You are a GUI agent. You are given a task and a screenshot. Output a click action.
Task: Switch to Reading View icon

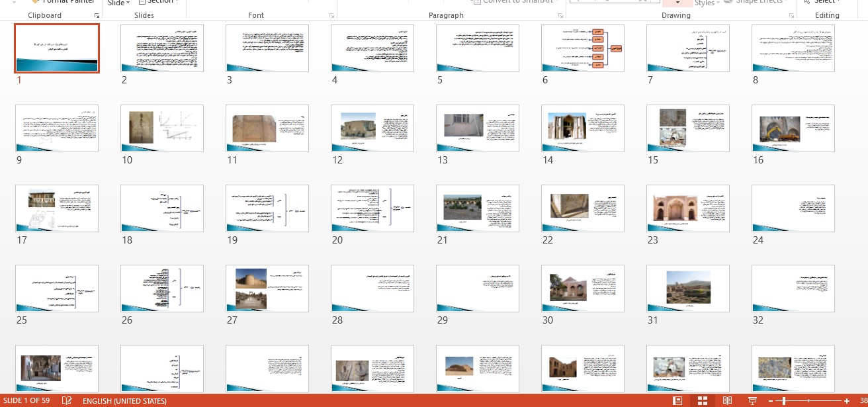(728, 400)
